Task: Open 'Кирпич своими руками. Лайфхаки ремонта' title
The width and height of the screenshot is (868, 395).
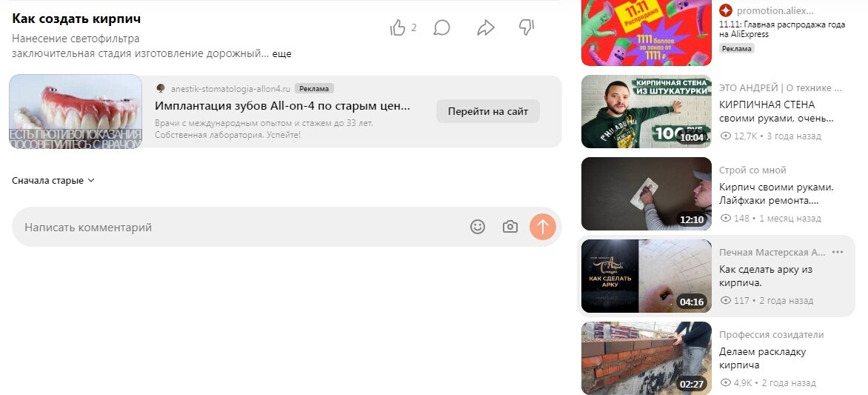Action: point(776,194)
